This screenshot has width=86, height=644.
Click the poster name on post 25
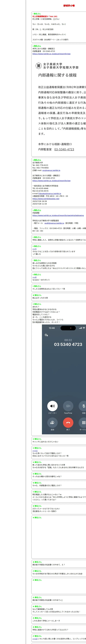38,618
